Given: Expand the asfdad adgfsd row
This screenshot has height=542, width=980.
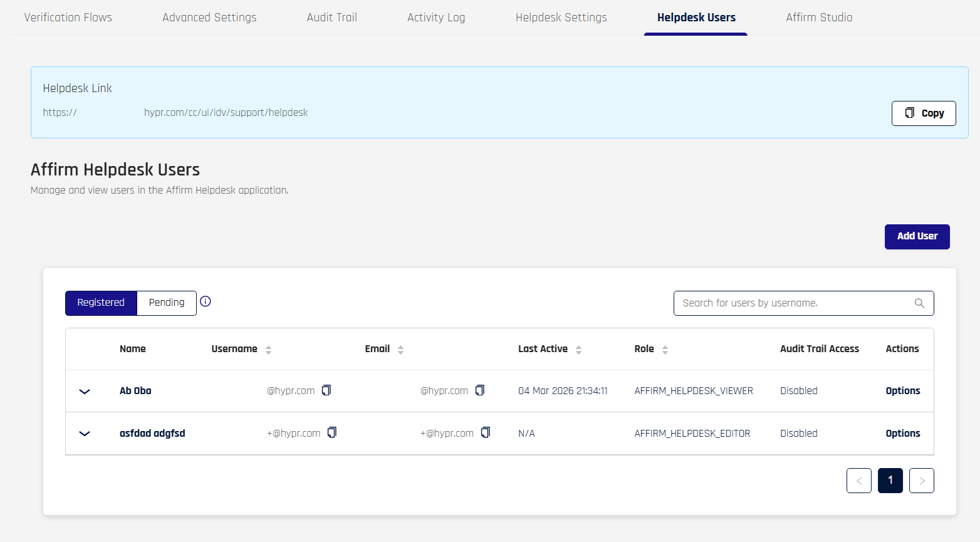Looking at the screenshot, I should click(x=85, y=434).
